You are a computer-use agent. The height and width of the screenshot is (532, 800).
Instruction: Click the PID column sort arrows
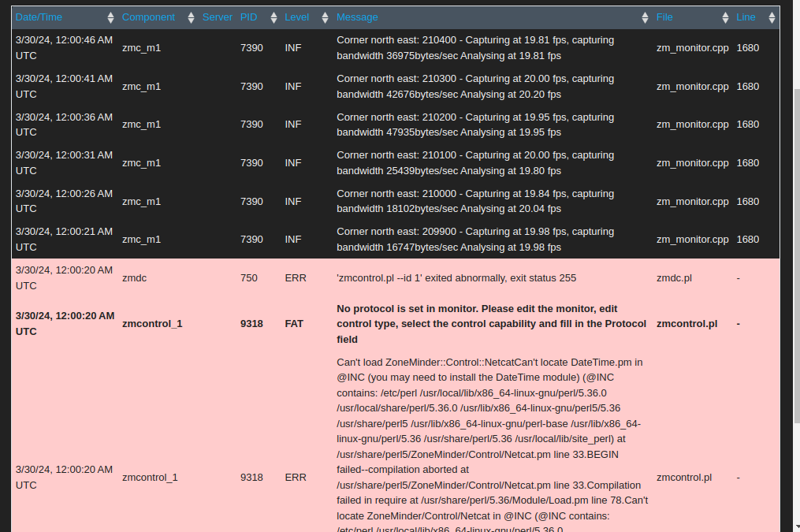point(273,18)
